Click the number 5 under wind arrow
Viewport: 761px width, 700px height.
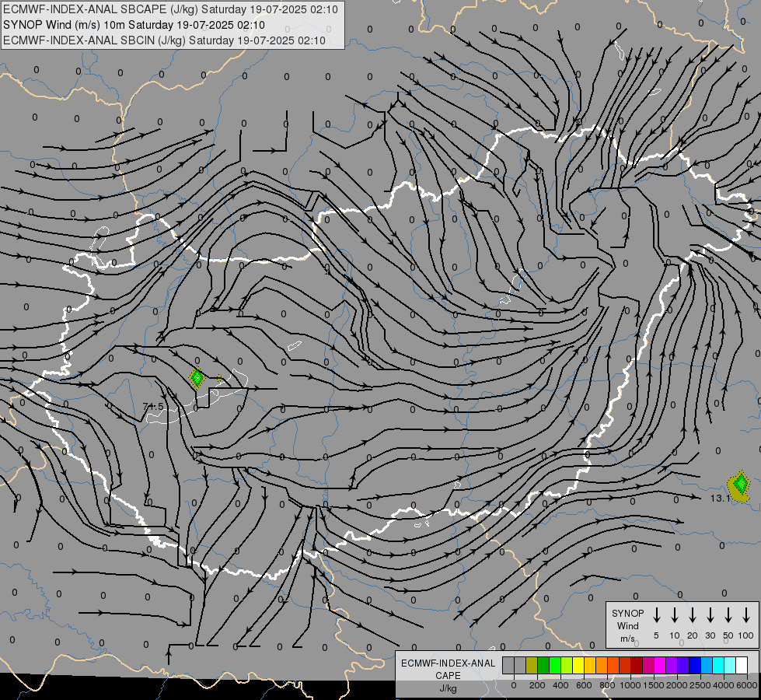pos(656,635)
